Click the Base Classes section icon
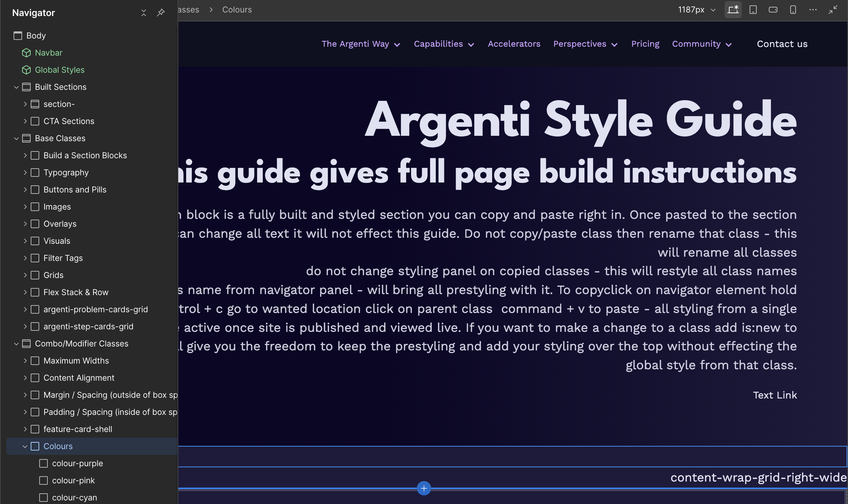848x504 pixels. point(26,138)
